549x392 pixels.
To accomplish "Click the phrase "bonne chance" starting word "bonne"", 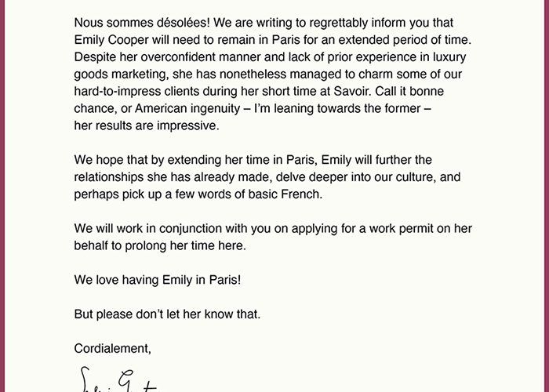I will pos(427,92).
